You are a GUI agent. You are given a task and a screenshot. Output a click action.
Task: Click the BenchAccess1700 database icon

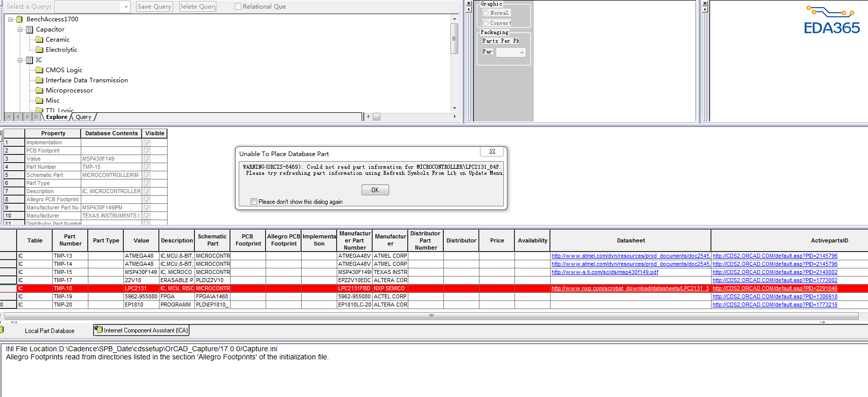[x=19, y=19]
